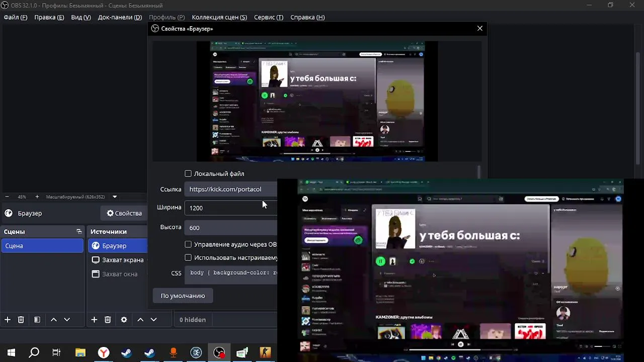Click the Ширина field showing 1200

[230, 208]
